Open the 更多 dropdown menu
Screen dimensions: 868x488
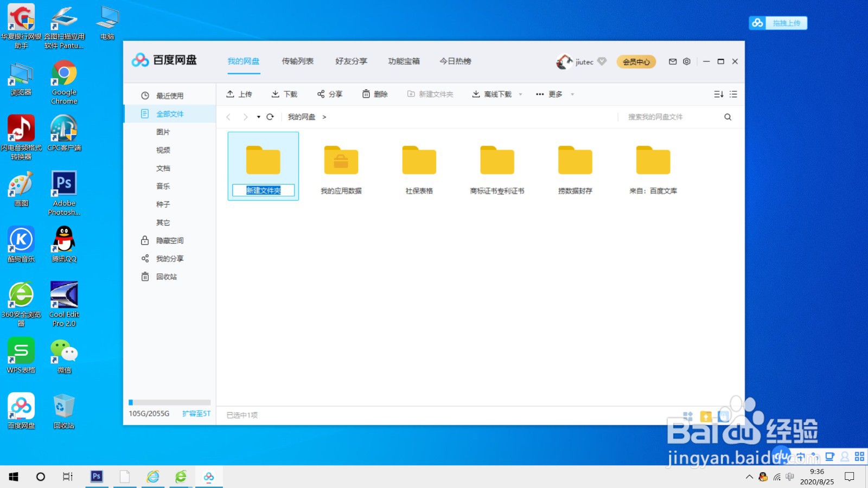pyautogui.click(x=555, y=94)
